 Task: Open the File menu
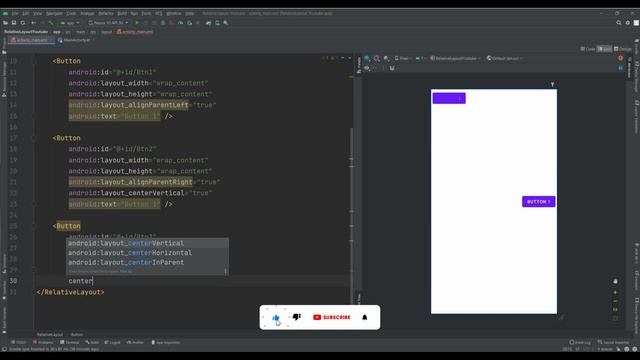coord(15,13)
